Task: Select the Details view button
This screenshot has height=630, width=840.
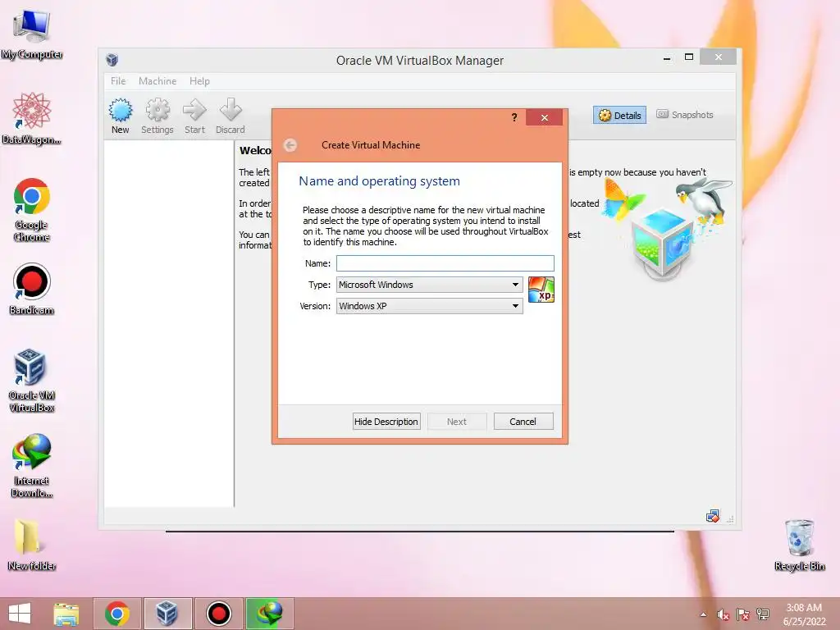Action: pyautogui.click(x=620, y=115)
